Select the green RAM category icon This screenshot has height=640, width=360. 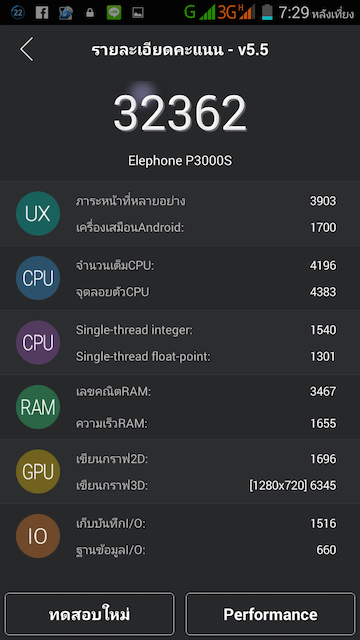tap(38, 407)
